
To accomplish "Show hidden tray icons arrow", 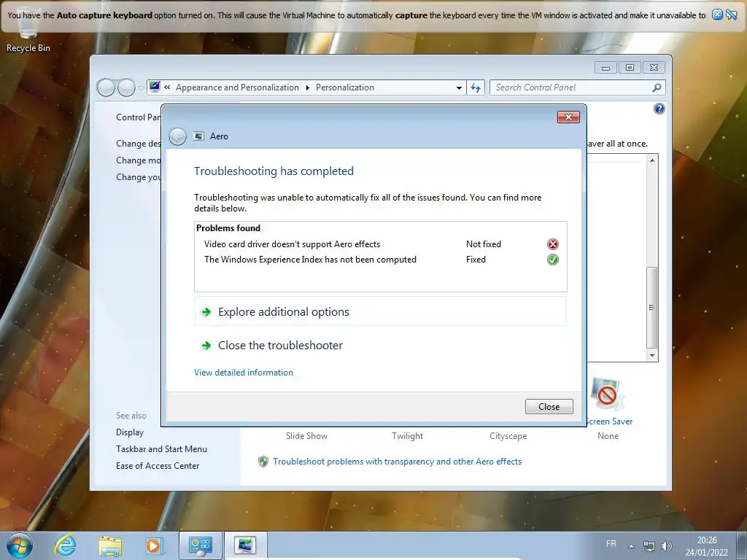I will click(631, 546).
